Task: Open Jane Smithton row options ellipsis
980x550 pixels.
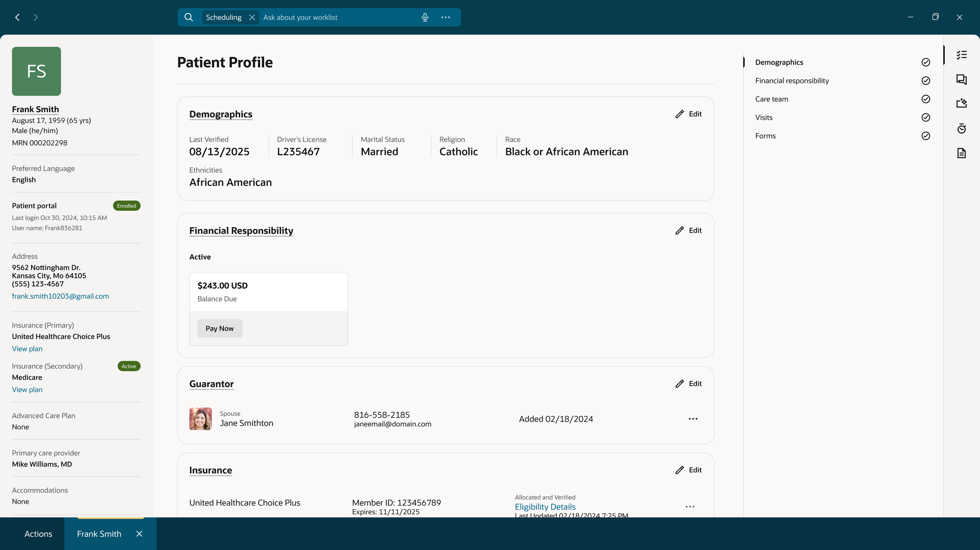Action: pos(693,419)
